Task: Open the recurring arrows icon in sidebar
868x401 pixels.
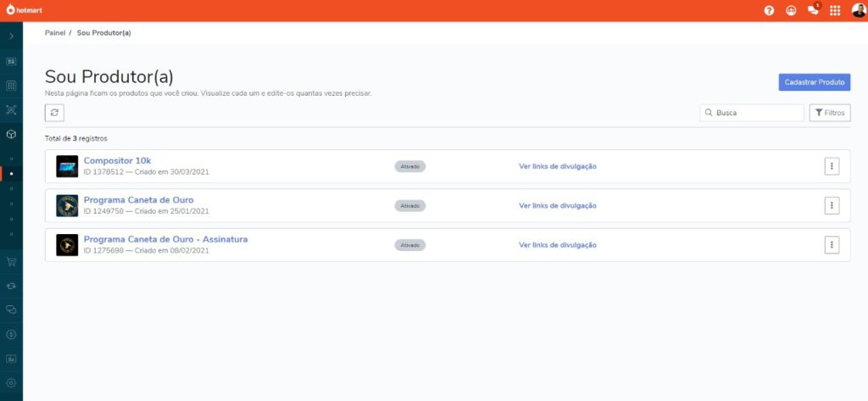Action: [11, 286]
